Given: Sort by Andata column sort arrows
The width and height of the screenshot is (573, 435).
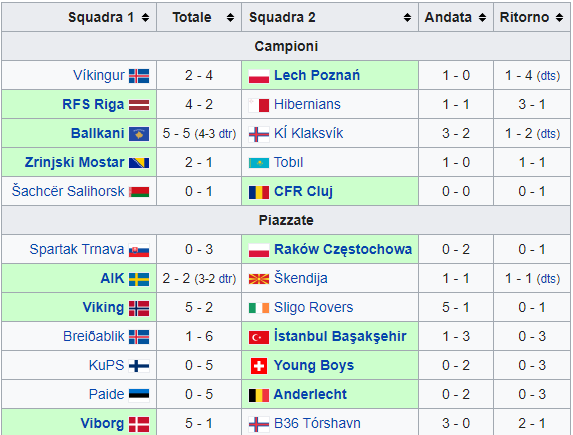Looking at the screenshot, I should click(x=482, y=17).
